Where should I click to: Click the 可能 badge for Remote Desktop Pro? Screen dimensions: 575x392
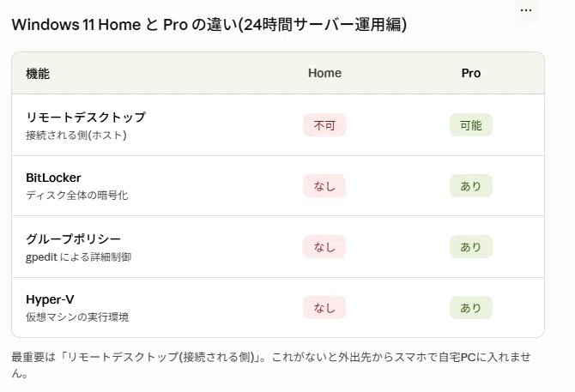point(471,125)
